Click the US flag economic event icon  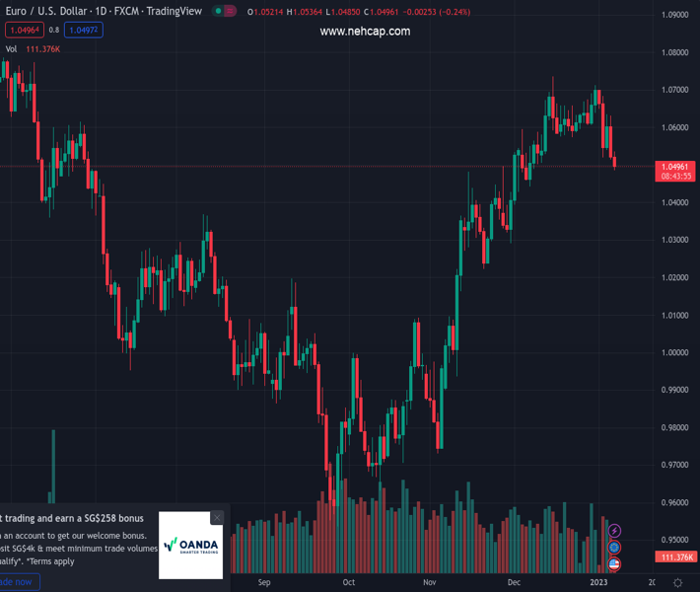point(615,563)
